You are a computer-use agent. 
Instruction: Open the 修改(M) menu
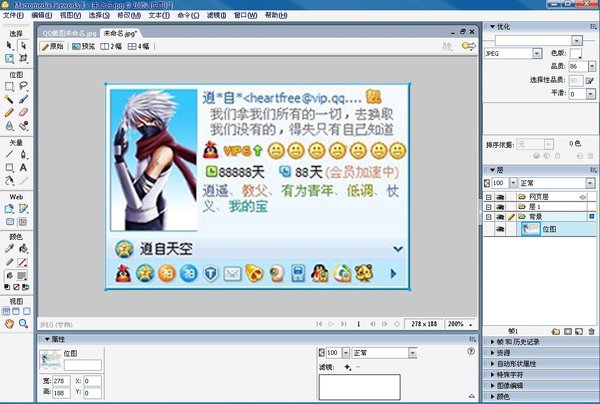pos(129,15)
